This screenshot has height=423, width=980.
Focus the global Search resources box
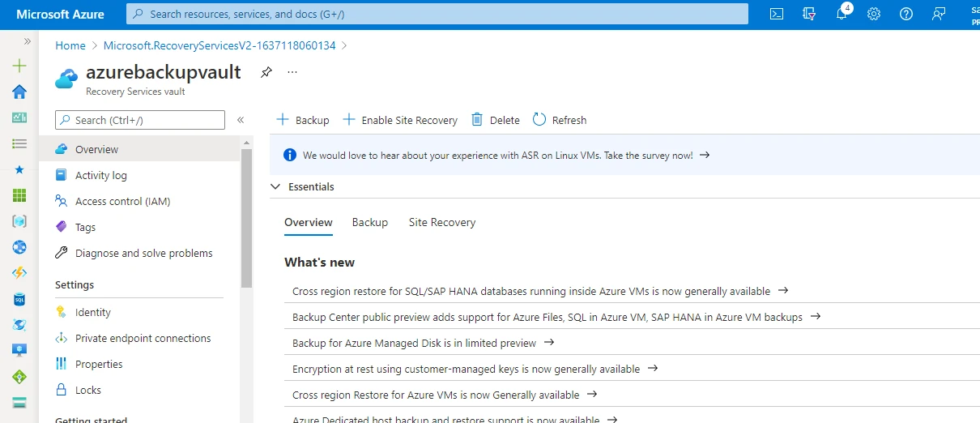(x=437, y=14)
